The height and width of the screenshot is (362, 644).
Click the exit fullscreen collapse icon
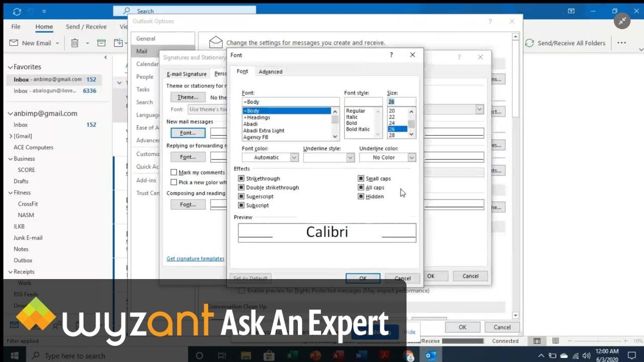pos(622,20)
